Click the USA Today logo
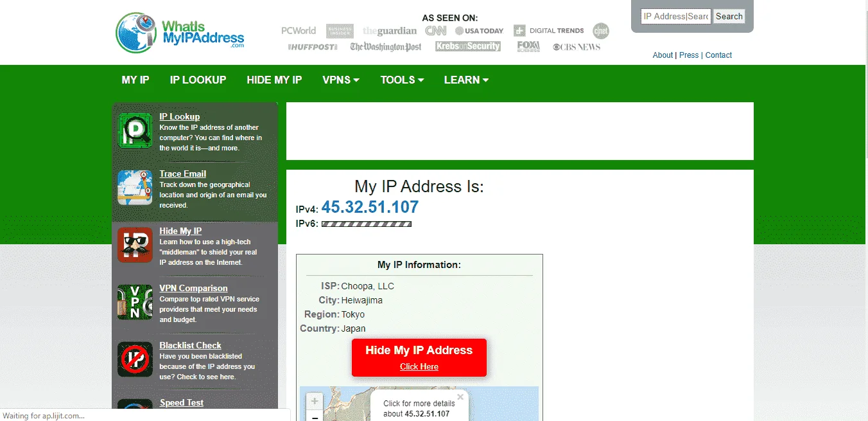Image resolution: width=868 pixels, height=421 pixels. (480, 31)
